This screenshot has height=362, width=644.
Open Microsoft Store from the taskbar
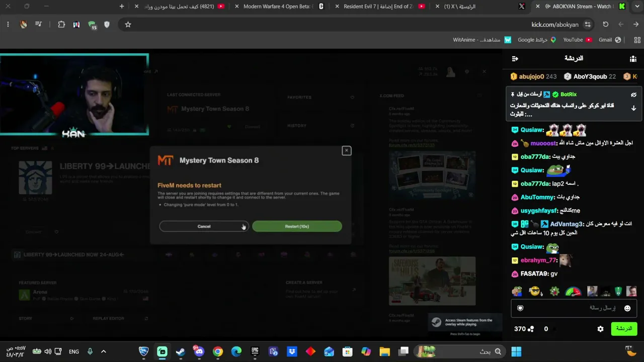(348, 351)
